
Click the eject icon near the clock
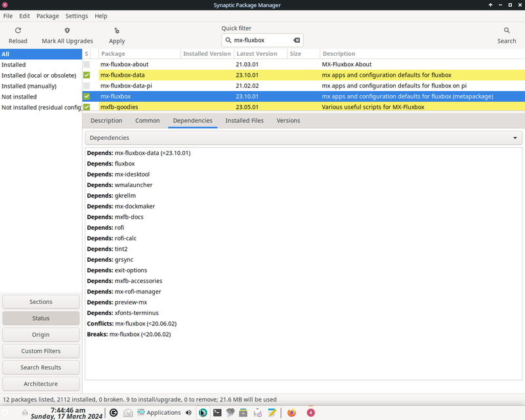click(25, 412)
